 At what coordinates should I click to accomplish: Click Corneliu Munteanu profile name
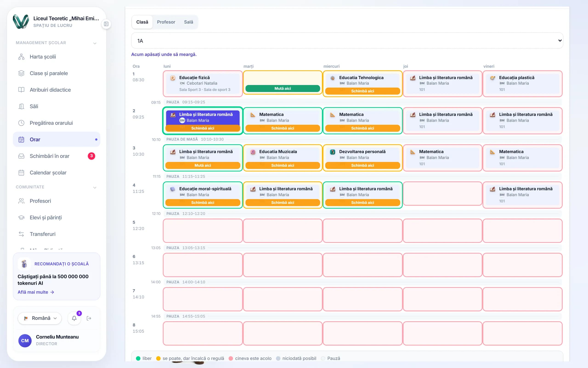click(57, 337)
